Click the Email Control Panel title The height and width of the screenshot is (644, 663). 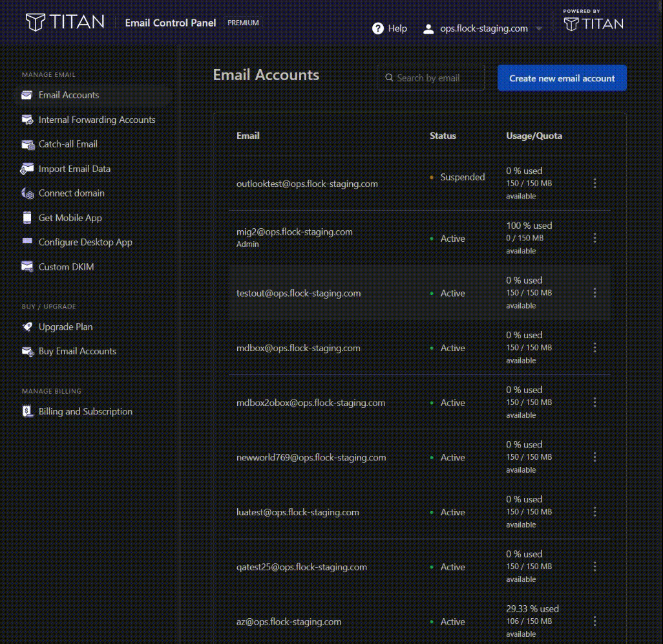pos(171,23)
